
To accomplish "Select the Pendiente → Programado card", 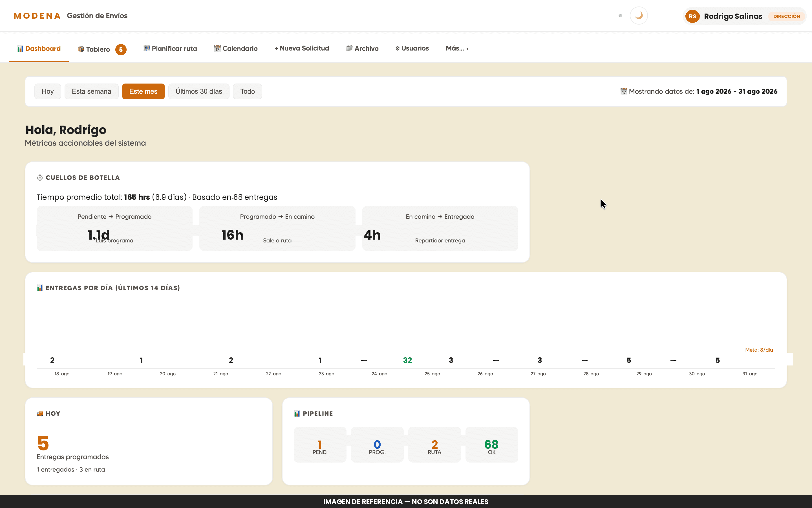I will pos(114,229).
